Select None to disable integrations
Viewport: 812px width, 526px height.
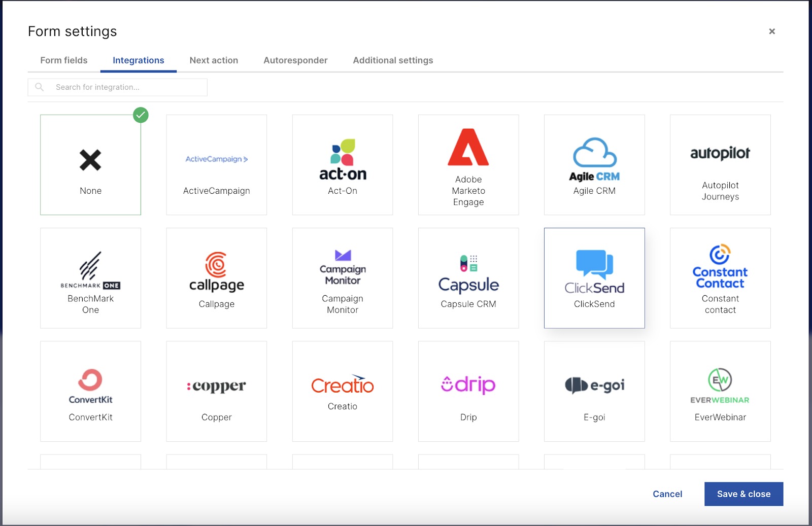90,165
